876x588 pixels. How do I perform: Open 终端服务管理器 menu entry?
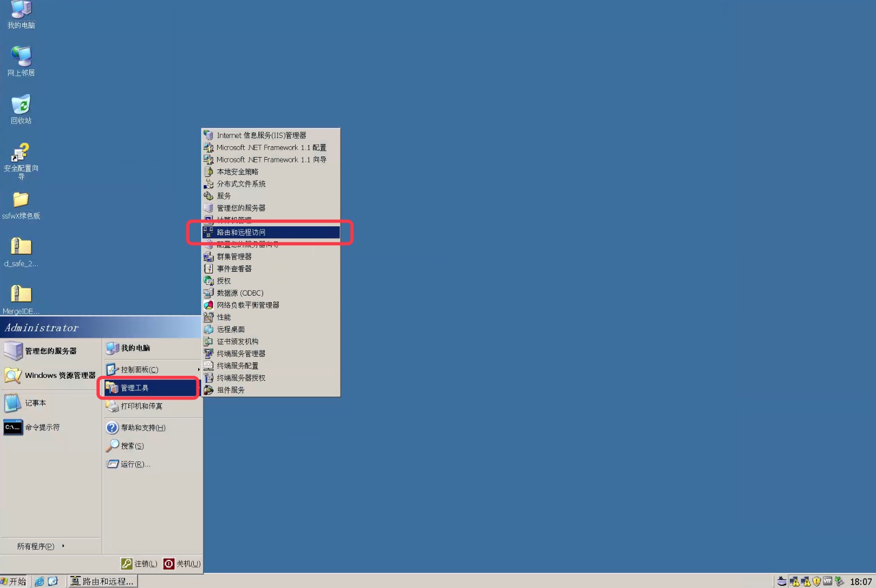tap(271, 354)
